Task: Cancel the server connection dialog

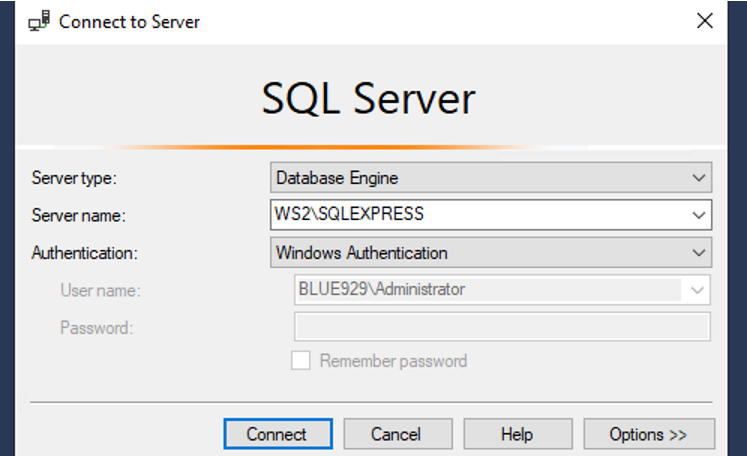Action: [396, 434]
